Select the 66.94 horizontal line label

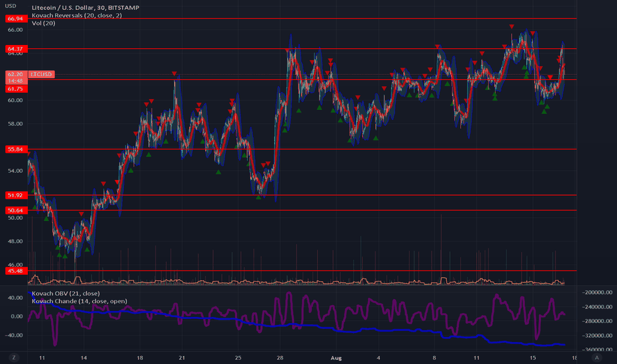pyautogui.click(x=16, y=19)
